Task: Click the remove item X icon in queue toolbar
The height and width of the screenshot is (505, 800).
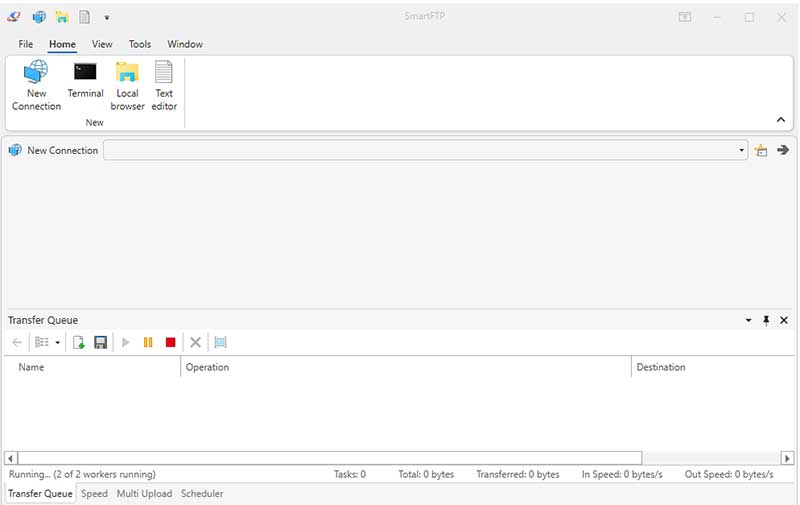Action: [x=195, y=342]
